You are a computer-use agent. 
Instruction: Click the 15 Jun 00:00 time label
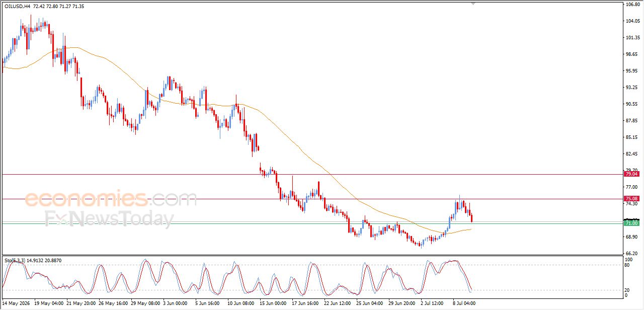pyautogui.click(x=272, y=303)
